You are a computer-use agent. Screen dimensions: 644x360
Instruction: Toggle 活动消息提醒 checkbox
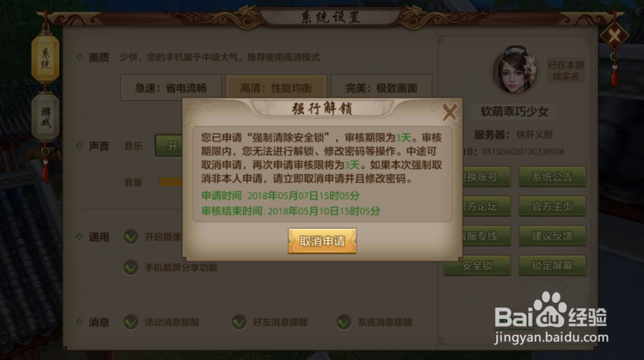tap(131, 322)
